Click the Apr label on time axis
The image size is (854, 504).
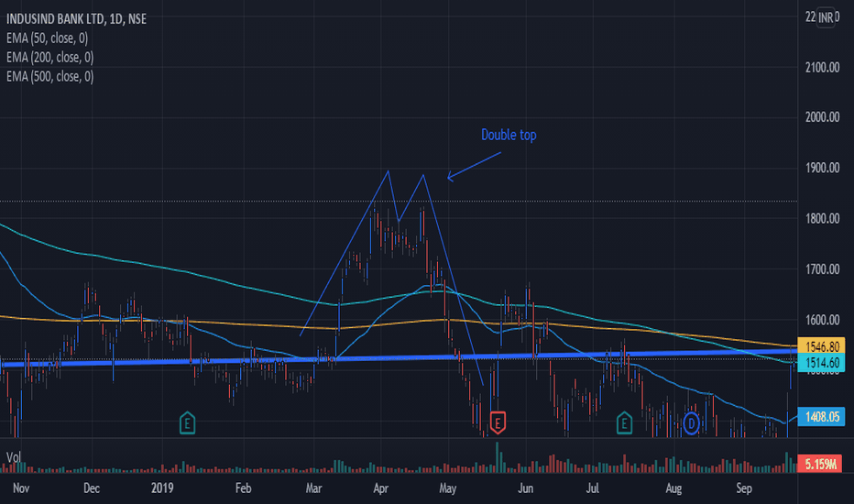(x=380, y=488)
